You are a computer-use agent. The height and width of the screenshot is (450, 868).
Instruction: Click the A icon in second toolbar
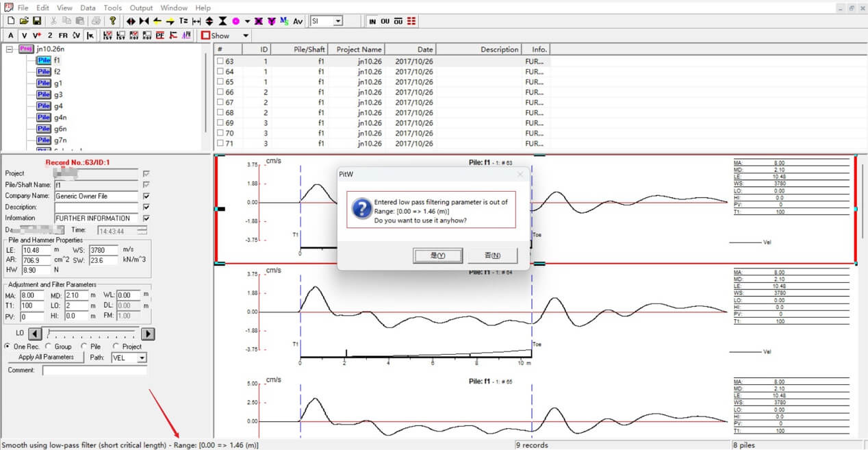click(x=11, y=36)
